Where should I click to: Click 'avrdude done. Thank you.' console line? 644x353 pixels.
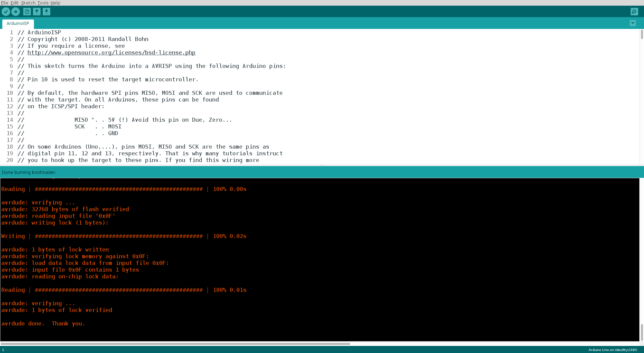click(43, 323)
